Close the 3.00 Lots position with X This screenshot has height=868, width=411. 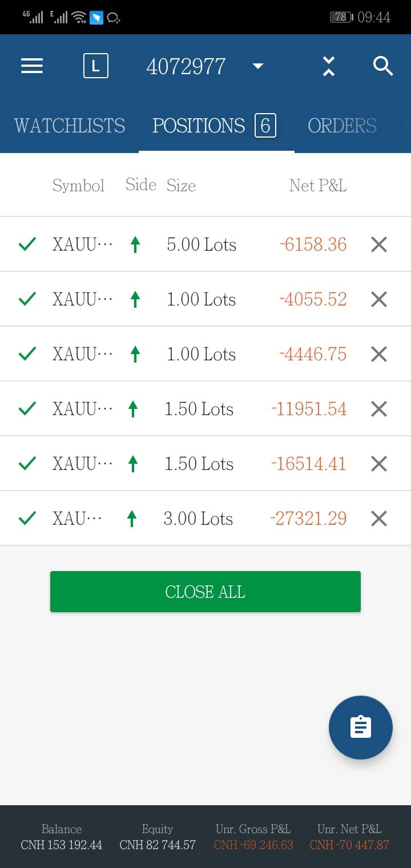pyautogui.click(x=379, y=519)
